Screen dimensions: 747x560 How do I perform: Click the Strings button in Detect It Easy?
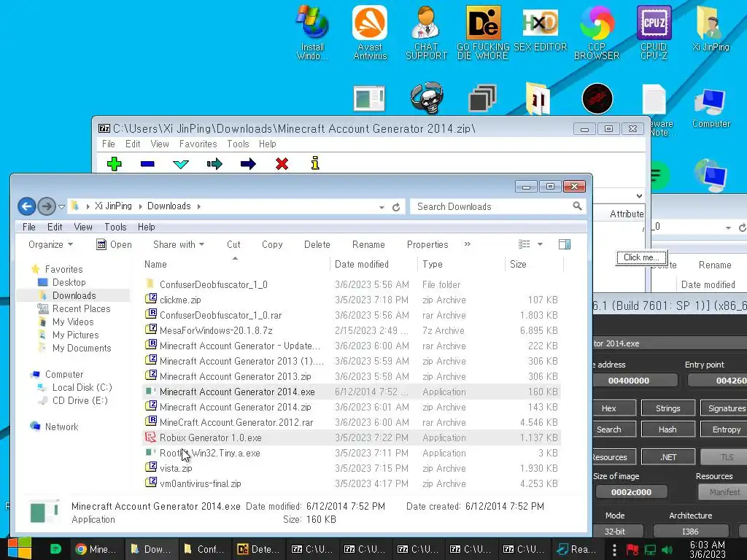667,408
